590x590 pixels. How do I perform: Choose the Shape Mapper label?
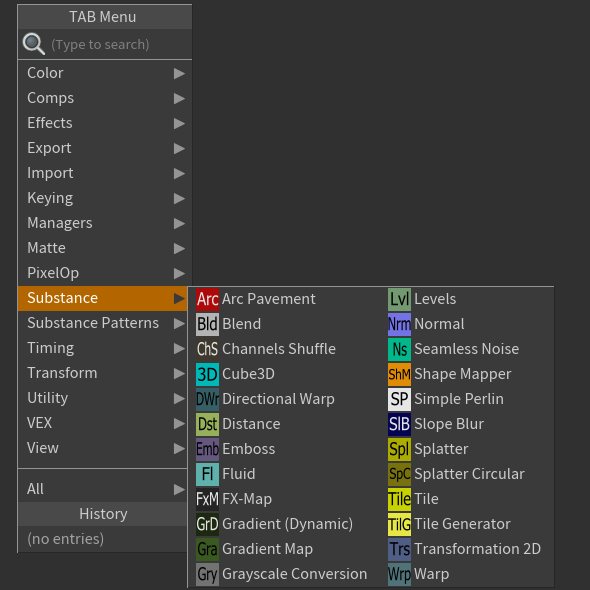pos(463,374)
